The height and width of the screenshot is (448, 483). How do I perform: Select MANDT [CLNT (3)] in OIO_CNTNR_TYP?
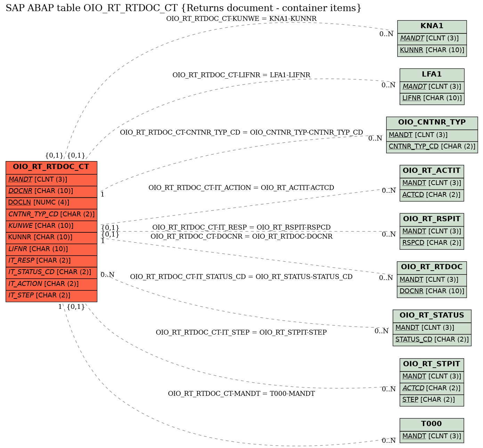coord(432,135)
